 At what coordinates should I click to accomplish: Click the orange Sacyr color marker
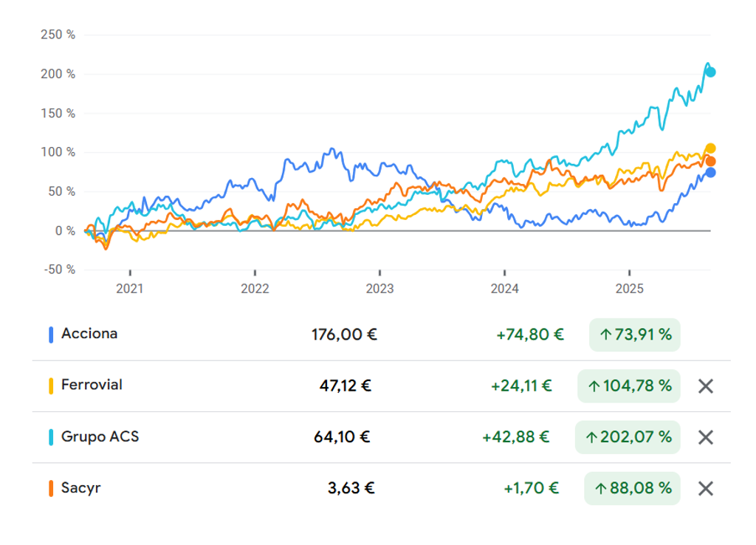click(x=51, y=488)
